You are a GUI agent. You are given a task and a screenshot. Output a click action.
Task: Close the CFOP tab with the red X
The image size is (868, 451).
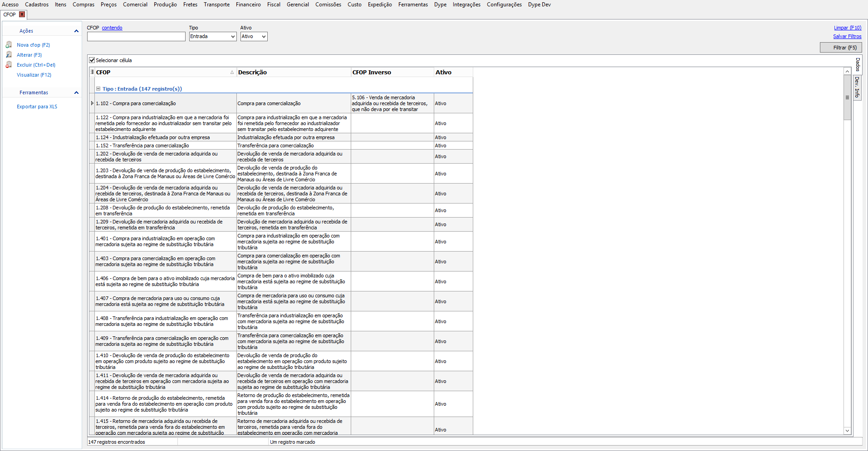click(22, 15)
